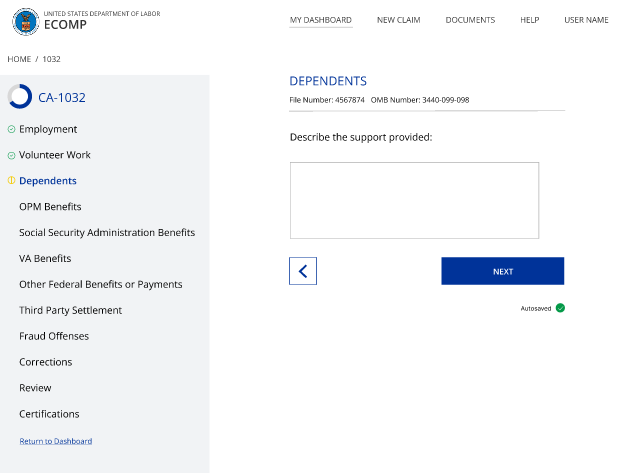This screenshot has width=624, height=473.
Task: Click United States Department of Labor text
Action: [x=102, y=14]
